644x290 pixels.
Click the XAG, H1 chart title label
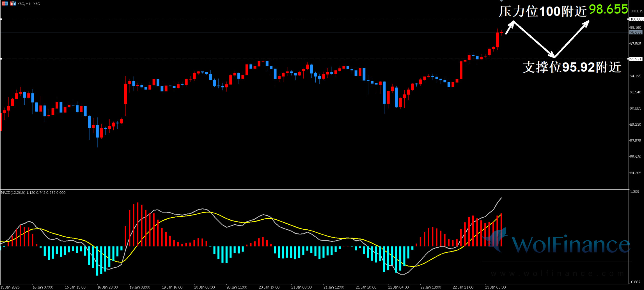point(29,4)
